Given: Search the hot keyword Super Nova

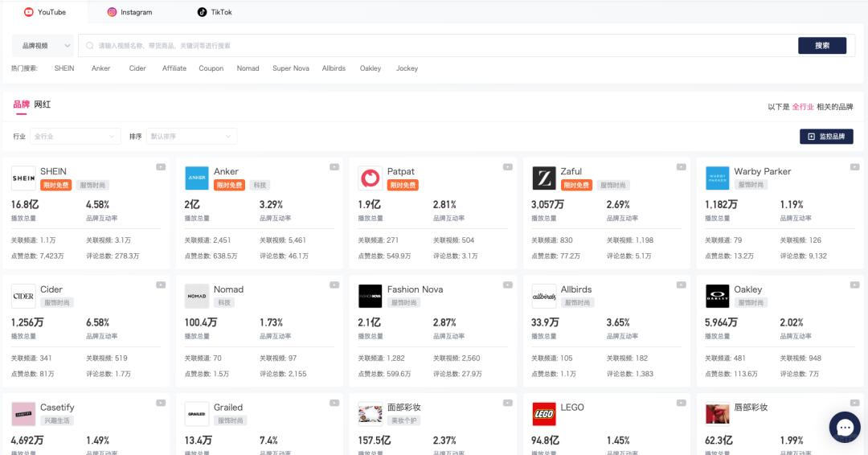Looking at the screenshot, I should (291, 68).
